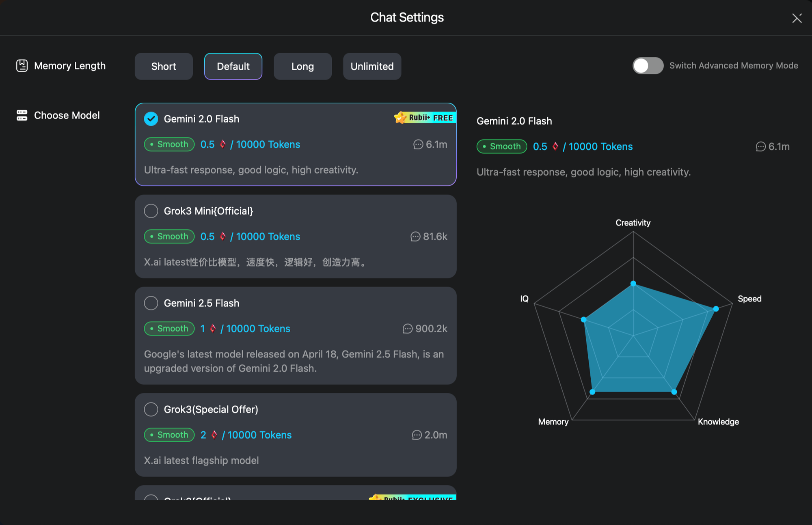812x525 pixels.
Task: Click the Smooth status badge on Gemini 2.5 Flash
Action: tap(169, 329)
